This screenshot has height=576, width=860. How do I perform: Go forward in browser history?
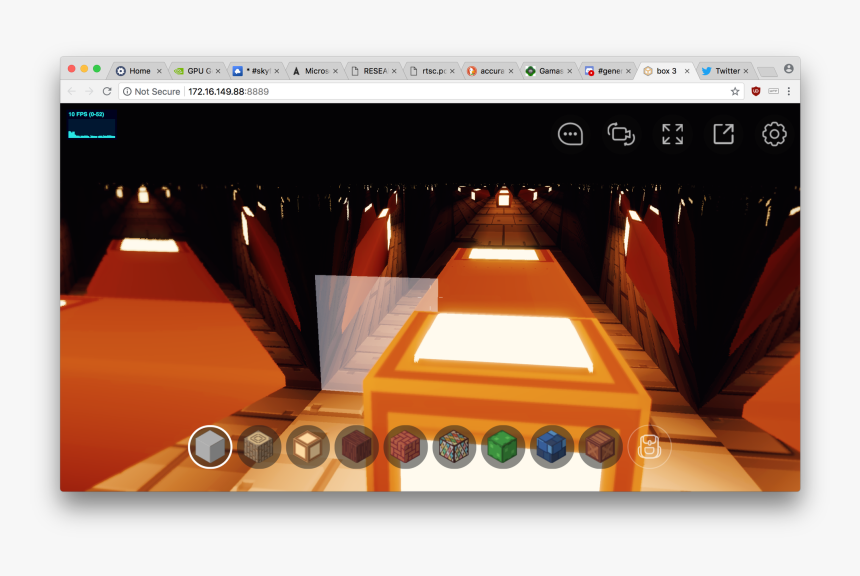point(89,91)
